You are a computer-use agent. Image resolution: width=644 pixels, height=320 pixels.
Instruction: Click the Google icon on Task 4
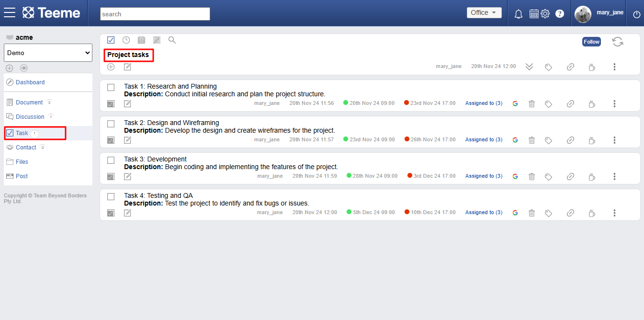click(515, 213)
